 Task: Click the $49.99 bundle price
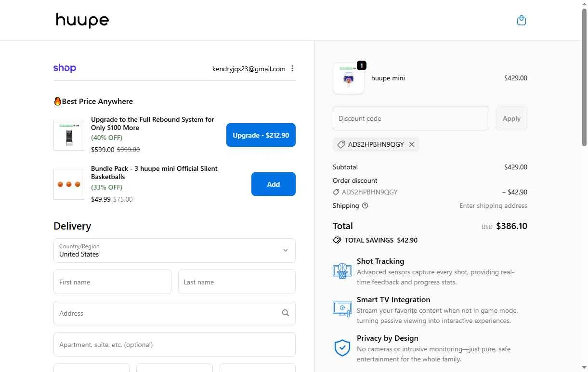pyautogui.click(x=101, y=199)
